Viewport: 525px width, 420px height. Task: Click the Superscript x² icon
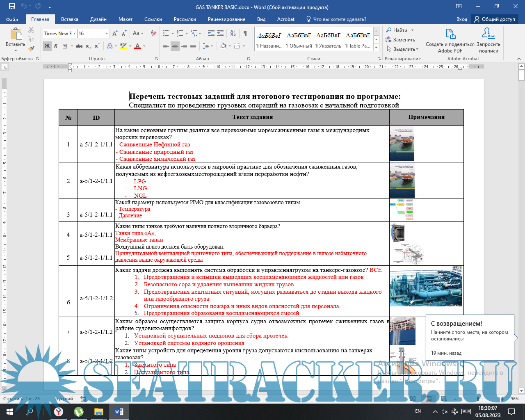pyautogui.click(x=97, y=46)
